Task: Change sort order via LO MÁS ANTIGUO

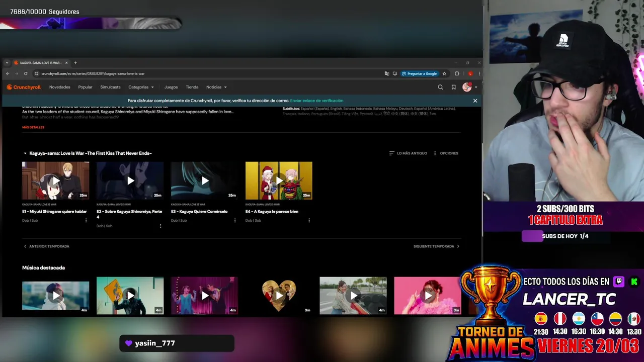Action: coord(408,153)
